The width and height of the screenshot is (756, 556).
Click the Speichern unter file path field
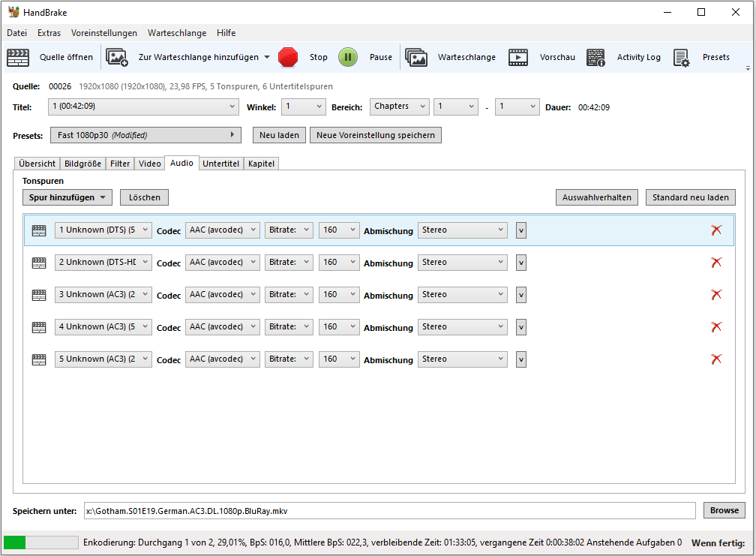[x=389, y=511]
